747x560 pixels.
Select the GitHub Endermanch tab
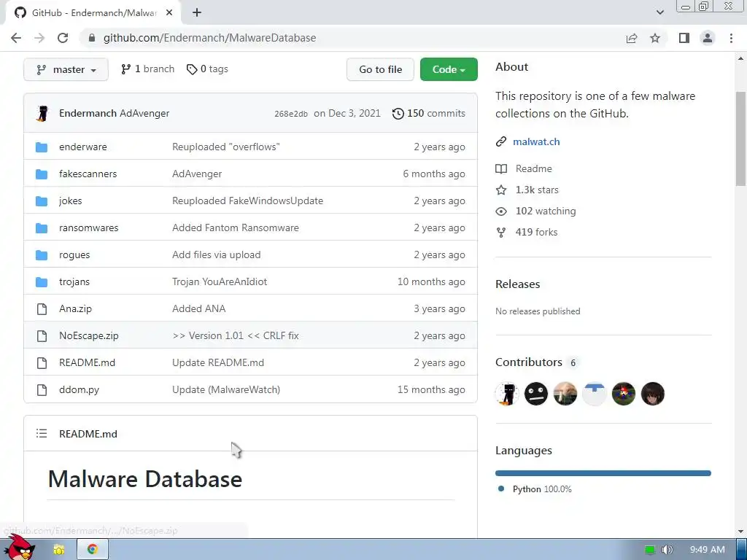[x=94, y=13]
